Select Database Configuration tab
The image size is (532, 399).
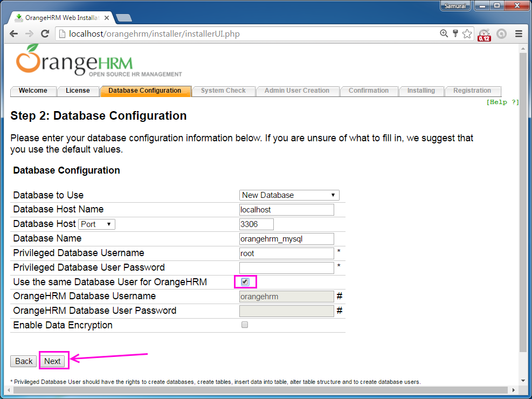click(145, 91)
